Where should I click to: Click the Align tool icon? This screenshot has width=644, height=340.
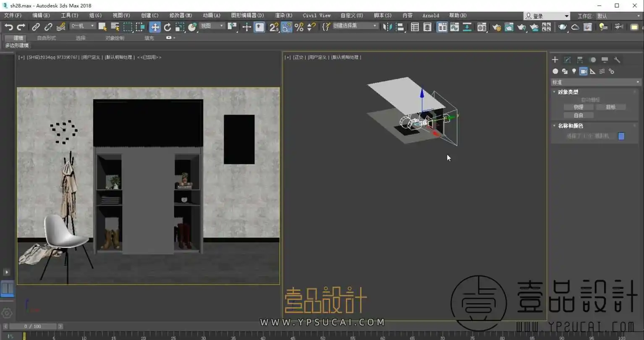[400, 27]
